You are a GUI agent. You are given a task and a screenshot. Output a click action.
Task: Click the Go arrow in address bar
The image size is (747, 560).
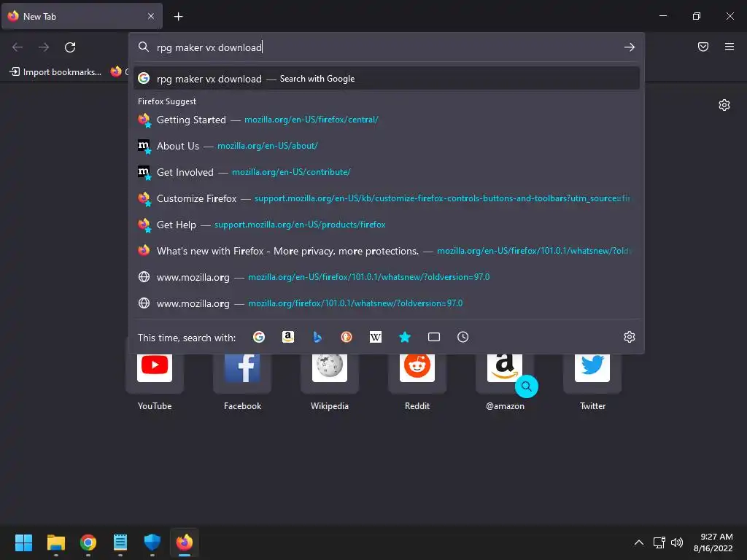point(630,47)
